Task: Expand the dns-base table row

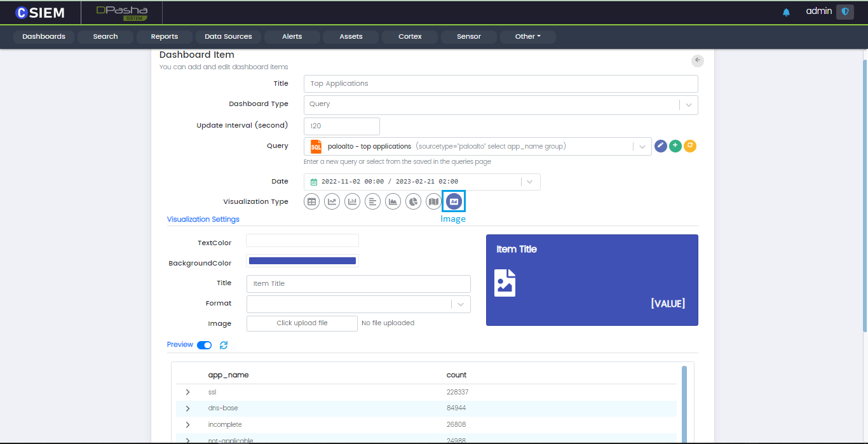Action: tap(187, 408)
